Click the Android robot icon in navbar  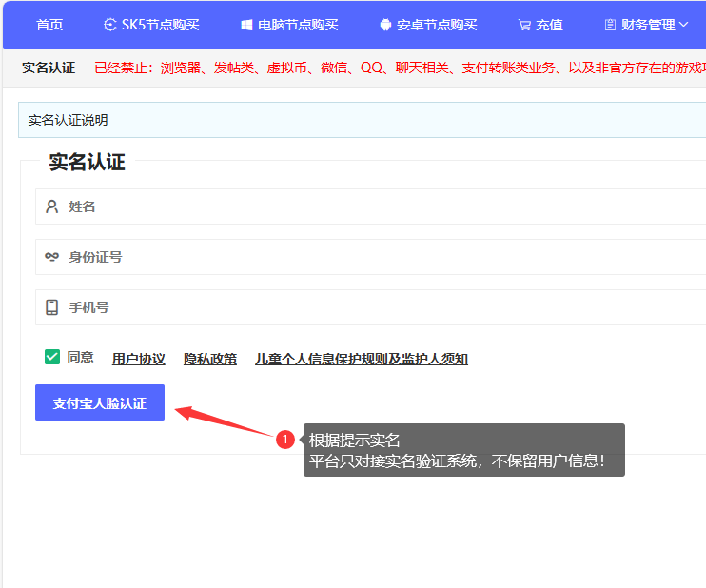[x=385, y=25]
